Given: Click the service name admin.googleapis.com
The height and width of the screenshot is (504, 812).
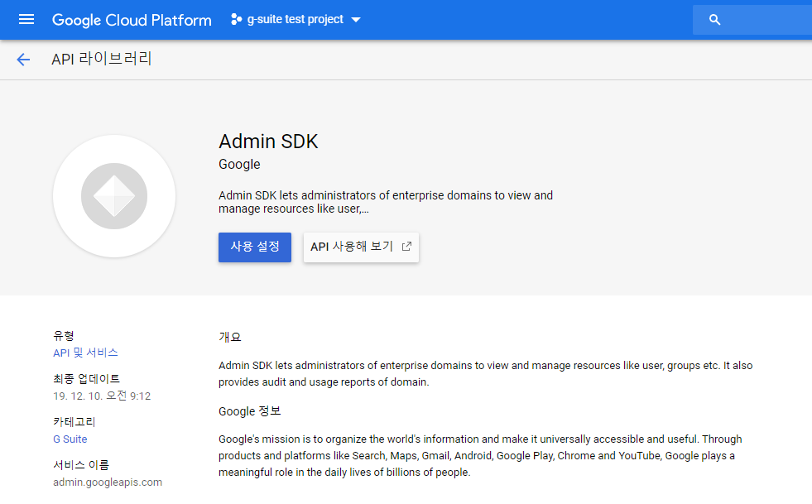Looking at the screenshot, I should pyautogui.click(x=108, y=482).
